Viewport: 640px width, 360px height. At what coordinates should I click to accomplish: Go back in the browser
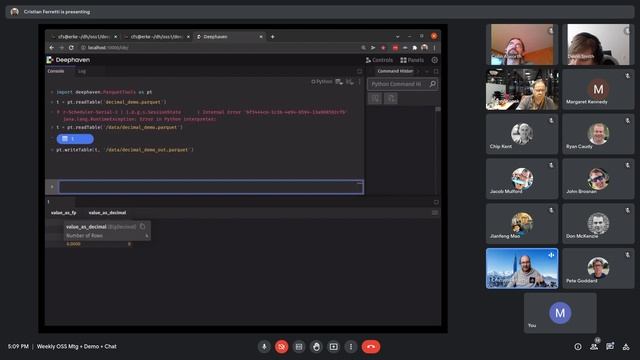pyautogui.click(x=52, y=48)
